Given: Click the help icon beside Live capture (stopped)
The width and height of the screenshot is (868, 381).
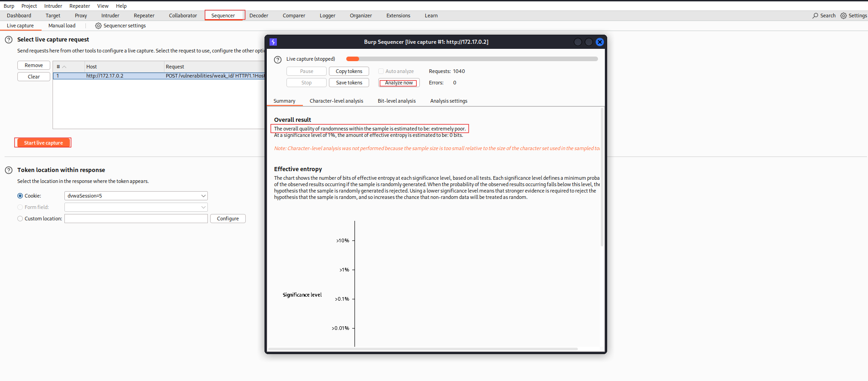Looking at the screenshot, I should click(x=278, y=60).
